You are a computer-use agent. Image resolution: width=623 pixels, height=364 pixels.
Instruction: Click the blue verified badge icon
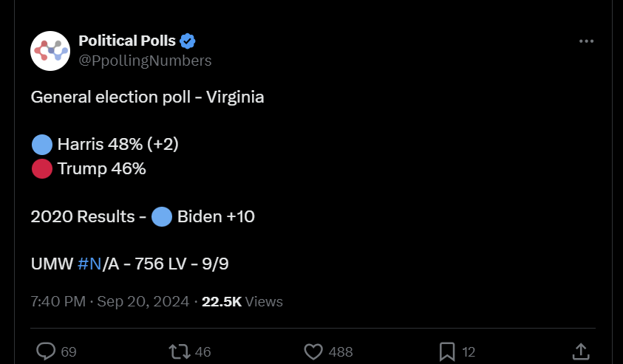click(x=188, y=41)
